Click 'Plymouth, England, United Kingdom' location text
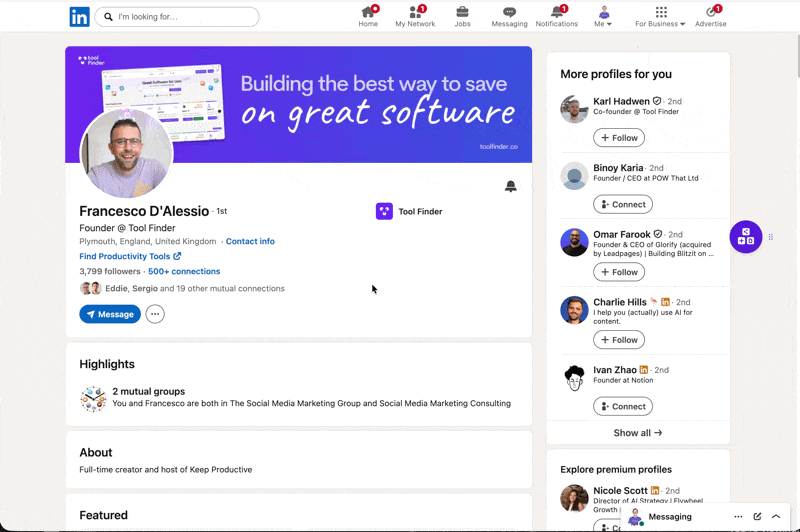Viewport: 800px width, 532px height. pyautogui.click(x=147, y=241)
